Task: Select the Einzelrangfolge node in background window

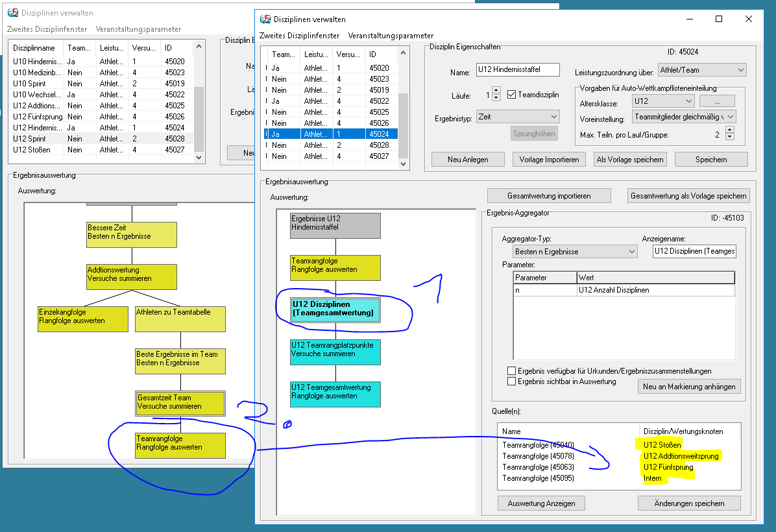Action: [83, 319]
